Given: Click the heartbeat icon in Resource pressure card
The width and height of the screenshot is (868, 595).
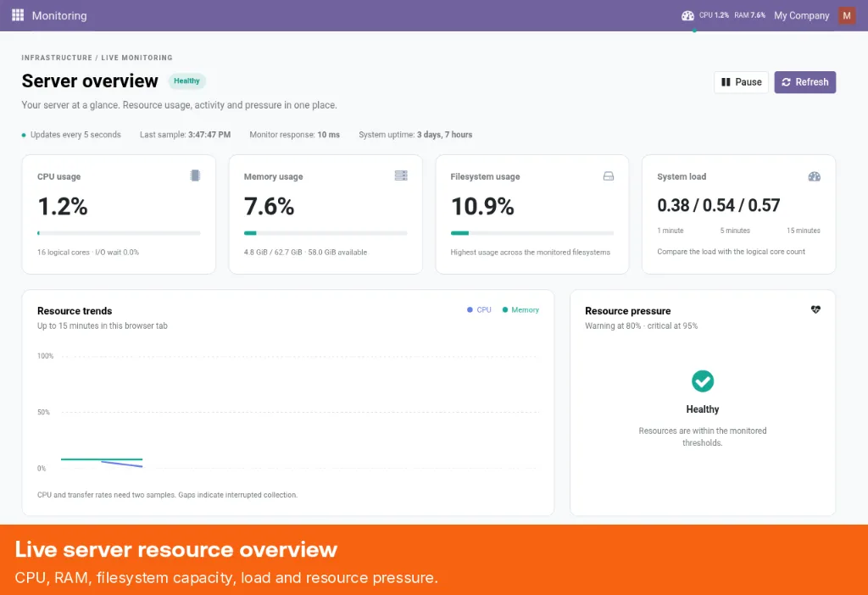Looking at the screenshot, I should point(815,309).
